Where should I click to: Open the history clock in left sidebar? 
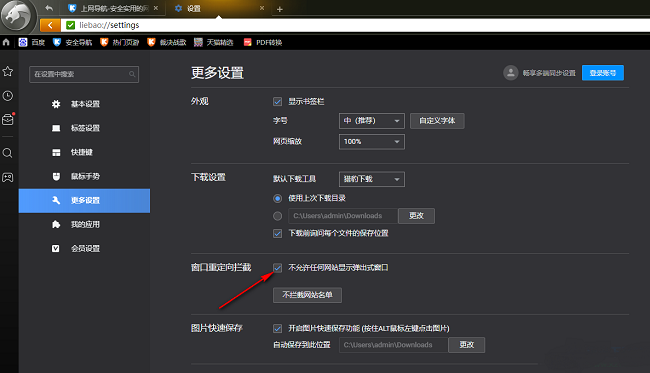[8, 96]
